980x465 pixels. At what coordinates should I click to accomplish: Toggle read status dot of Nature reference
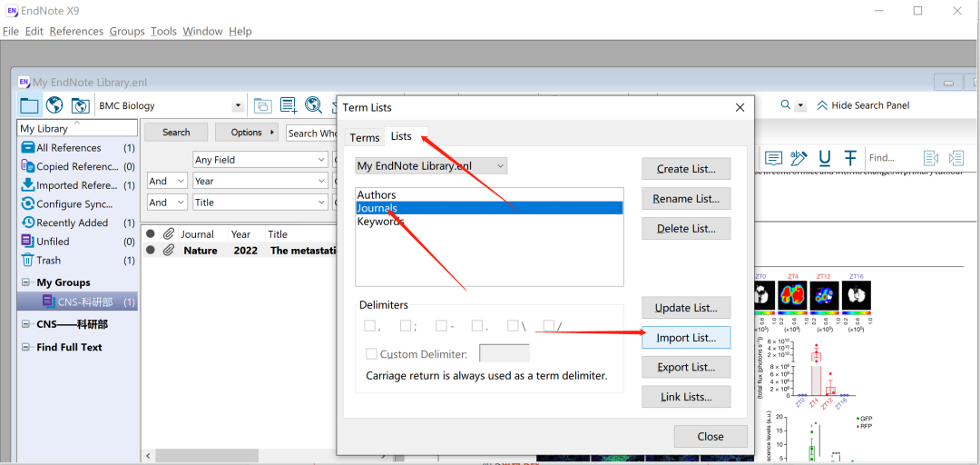coord(150,251)
